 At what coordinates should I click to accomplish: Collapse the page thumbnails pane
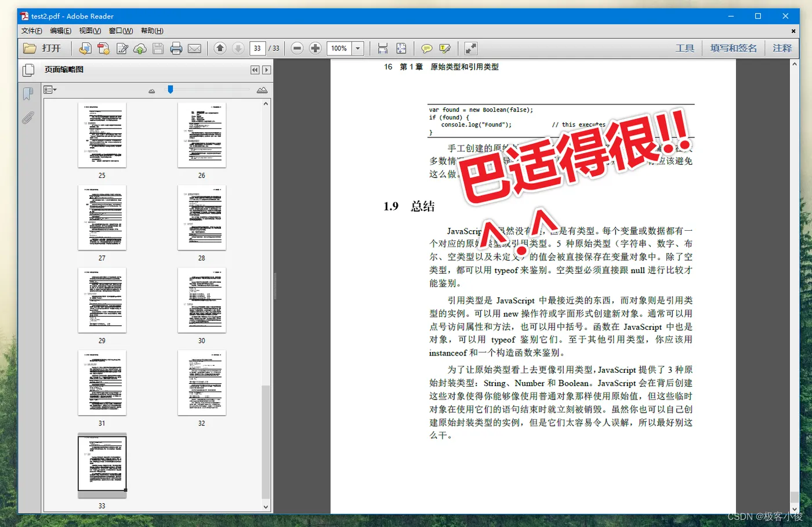[255, 70]
